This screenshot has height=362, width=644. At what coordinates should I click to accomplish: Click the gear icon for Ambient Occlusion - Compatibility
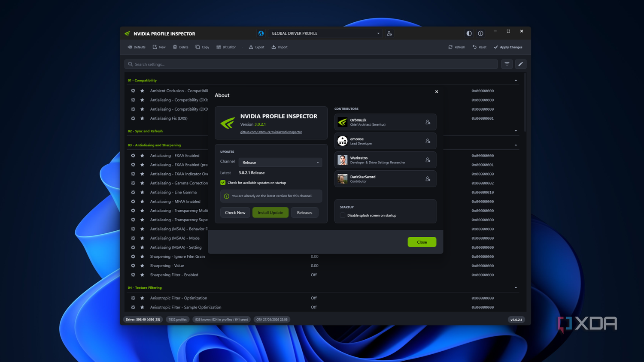point(133,91)
